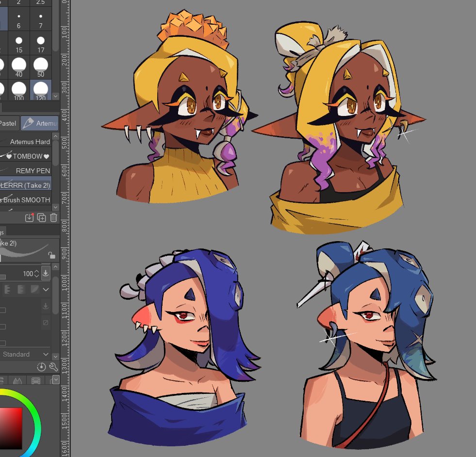Viewport: 476px width, 457px height.
Task: Click the import sub tool icon with red dot
Action: [x=29, y=217]
